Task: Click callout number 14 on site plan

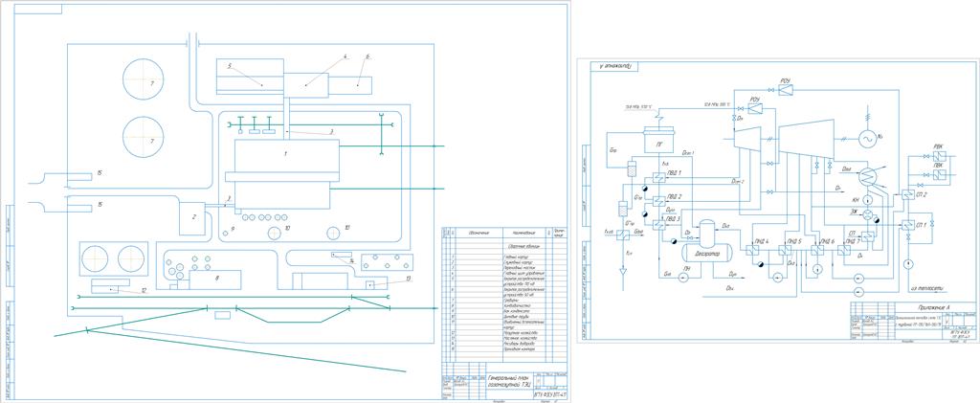Action: coord(351,260)
